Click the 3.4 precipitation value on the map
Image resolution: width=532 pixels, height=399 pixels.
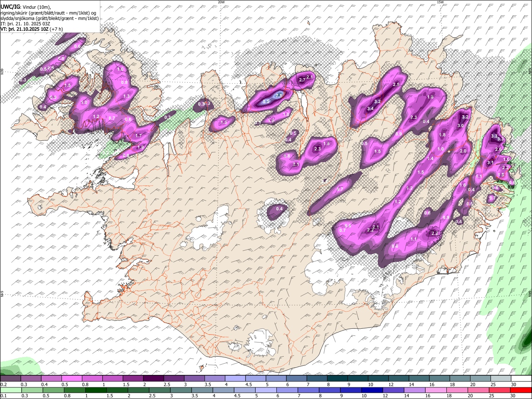(x=371, y=109)
